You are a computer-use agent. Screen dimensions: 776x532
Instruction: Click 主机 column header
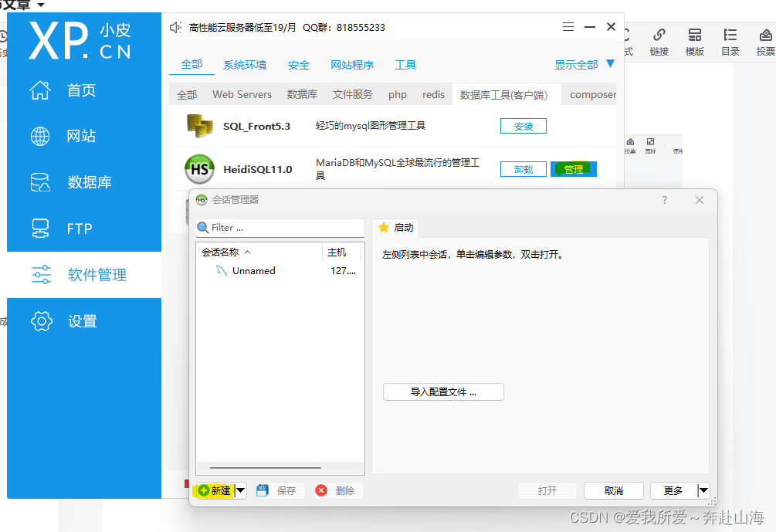pos(341,252)
